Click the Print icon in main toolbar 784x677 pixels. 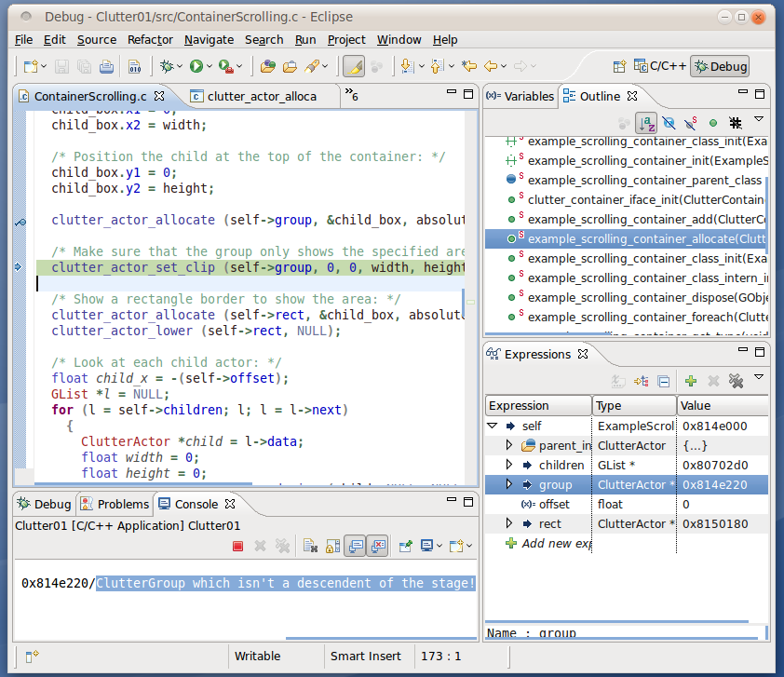coord(106,66)
